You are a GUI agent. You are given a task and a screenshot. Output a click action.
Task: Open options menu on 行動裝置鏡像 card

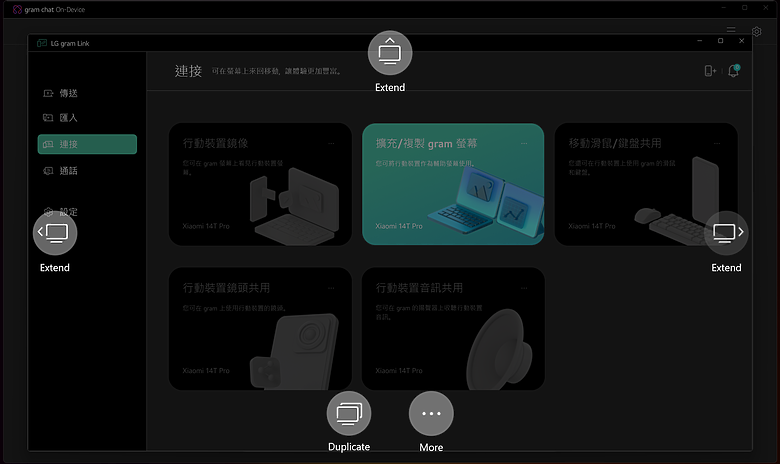[x=331, y=144]
